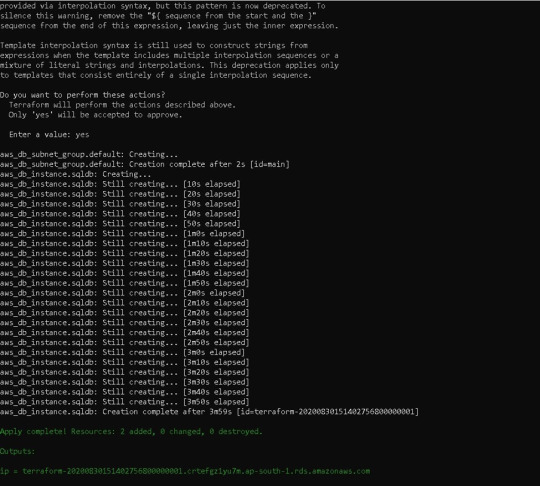Click the '[10s elapsed]' log line

120,184
